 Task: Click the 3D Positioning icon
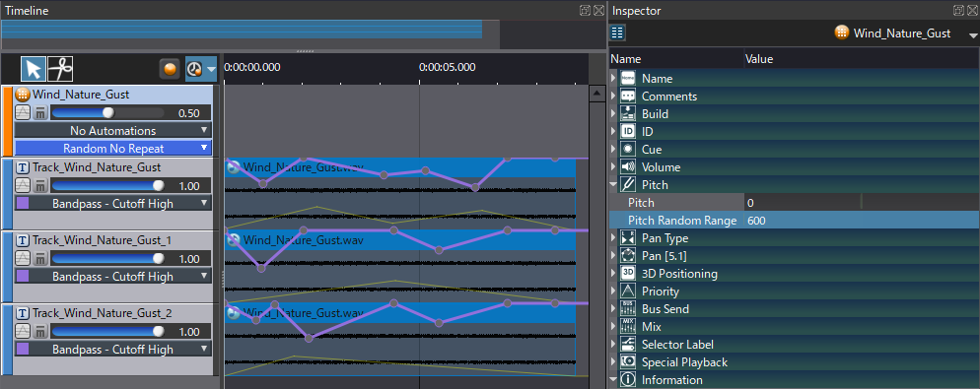(628, 274)
